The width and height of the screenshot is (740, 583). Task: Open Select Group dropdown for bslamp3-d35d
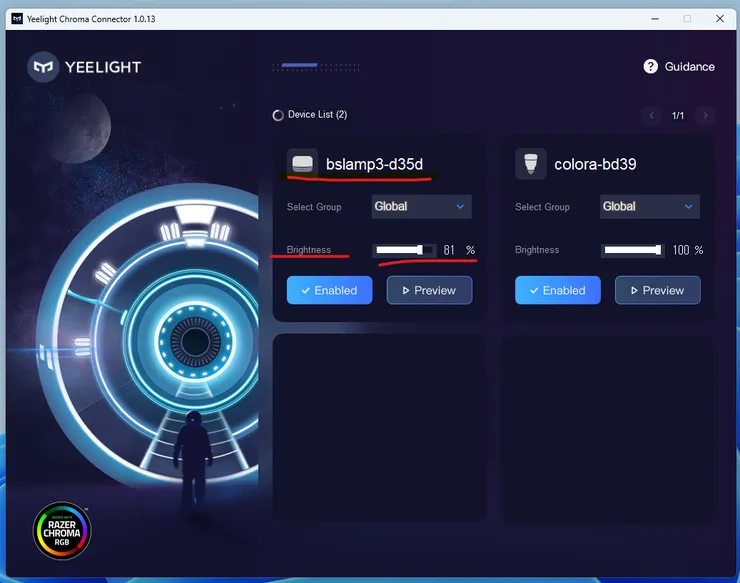click(421, 206)
